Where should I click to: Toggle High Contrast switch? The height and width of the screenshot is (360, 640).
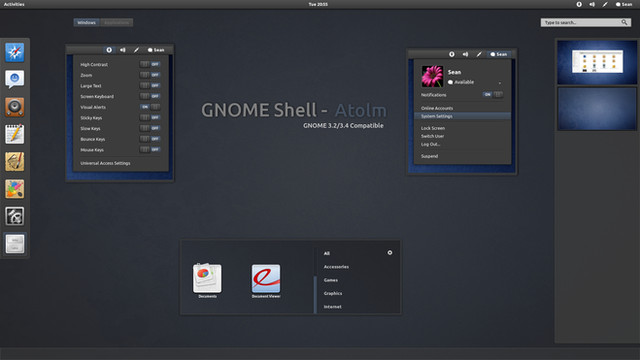150,64
